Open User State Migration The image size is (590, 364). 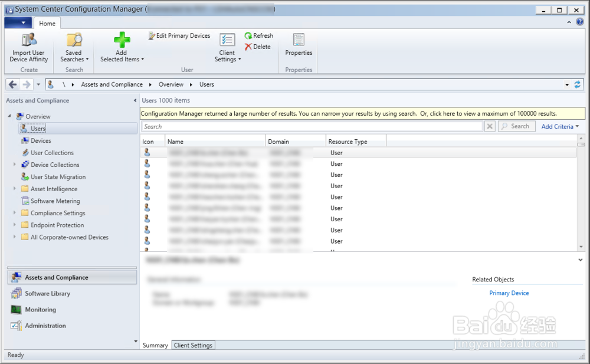[x=58, y=176]
